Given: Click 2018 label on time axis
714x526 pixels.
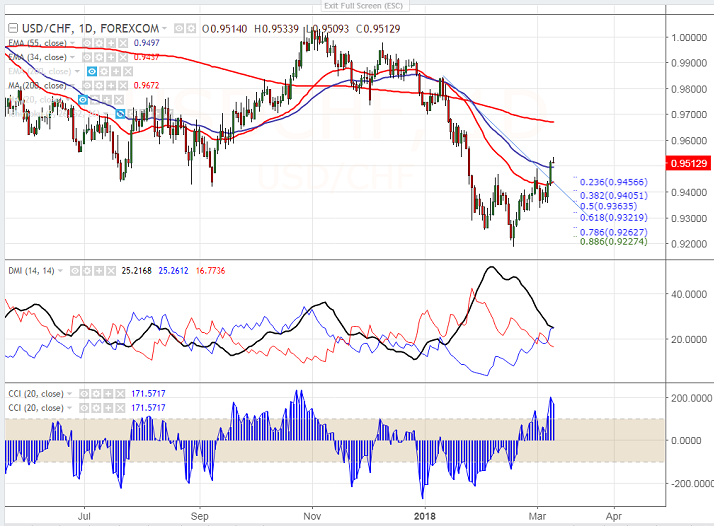Looking at the screenshot, I should pyautogui.click(x=424, y=516).
